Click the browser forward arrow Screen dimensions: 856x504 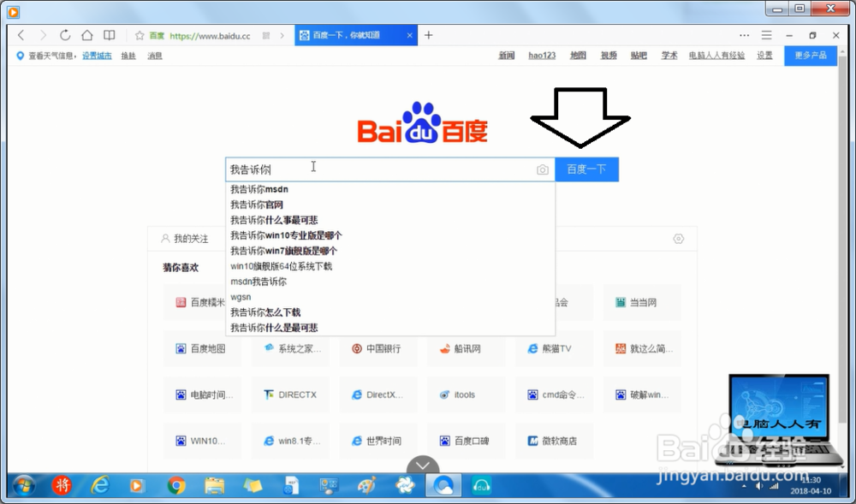click(43, 35)
